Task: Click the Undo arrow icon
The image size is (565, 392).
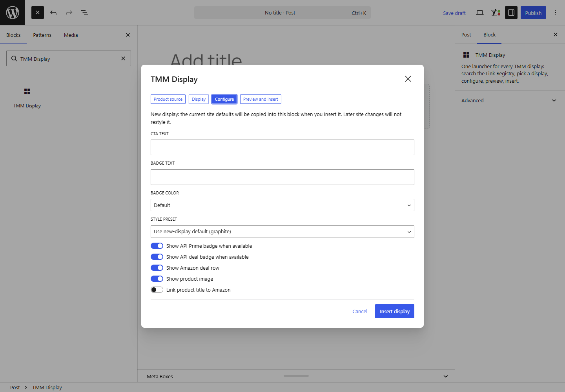Action: 53,13
